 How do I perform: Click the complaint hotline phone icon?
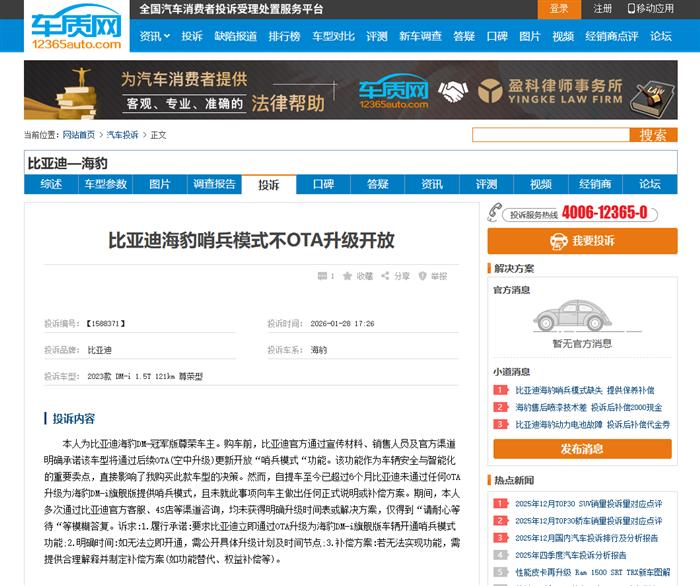pyautogui.click(x=495, y=213)
